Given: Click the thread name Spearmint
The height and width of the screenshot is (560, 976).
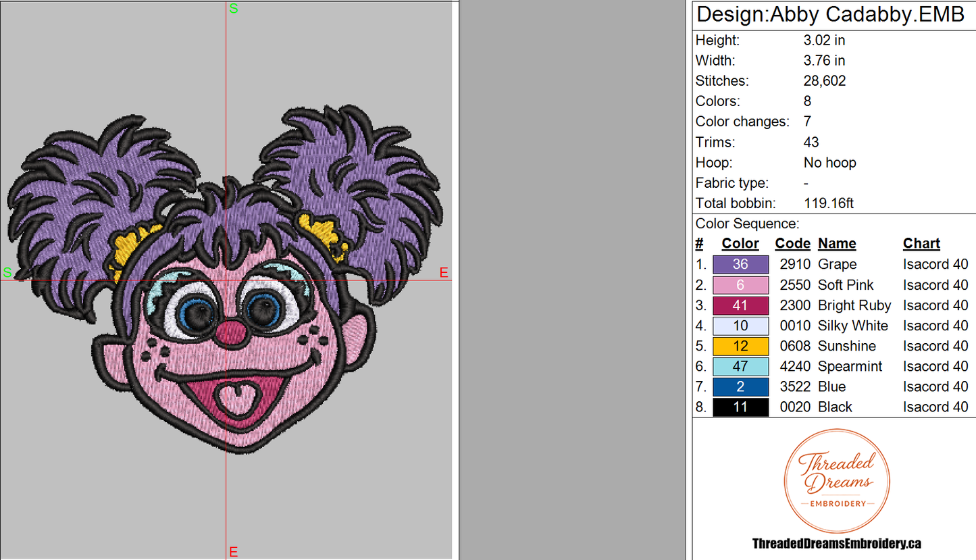Looking at the screenshot, I should click(850, 366).
